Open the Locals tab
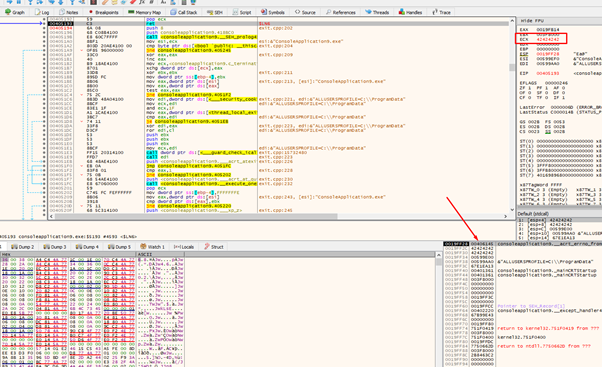This screenshot has height=367, width=602. (184, 247)
